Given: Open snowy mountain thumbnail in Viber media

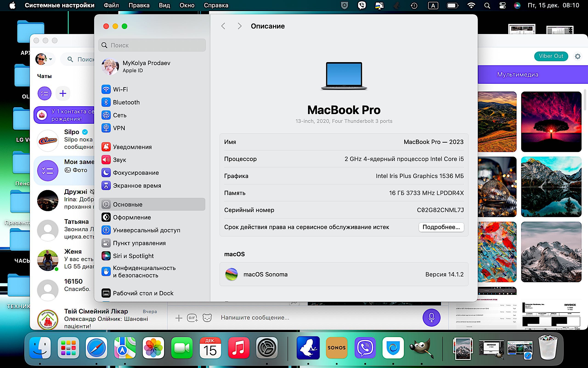Looking at the screenshot, I should pyautogui.click(x=551, y=252).
